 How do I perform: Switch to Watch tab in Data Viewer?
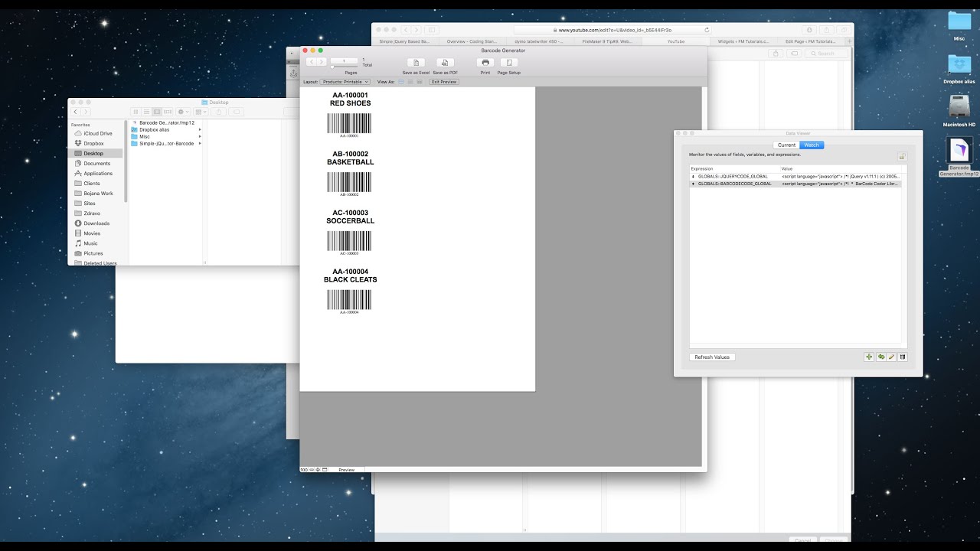pos(812,145)
